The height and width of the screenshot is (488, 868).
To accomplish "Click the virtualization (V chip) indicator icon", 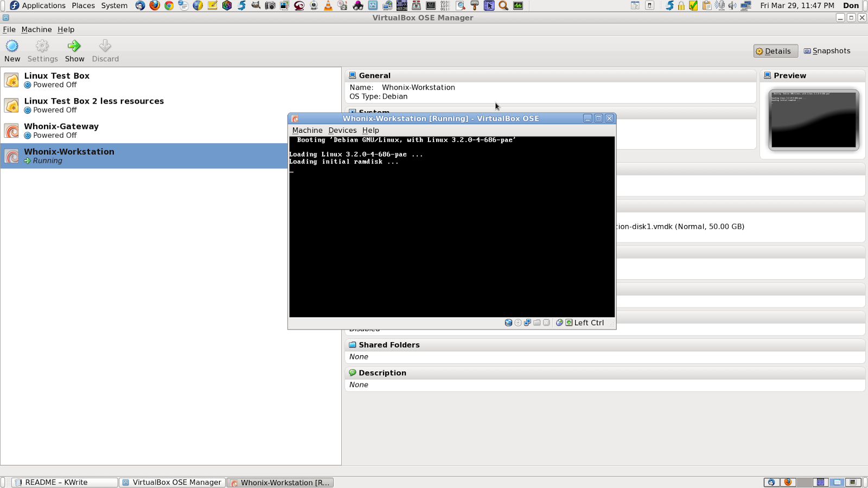I will pyautogui.click(x=546, y=323).
